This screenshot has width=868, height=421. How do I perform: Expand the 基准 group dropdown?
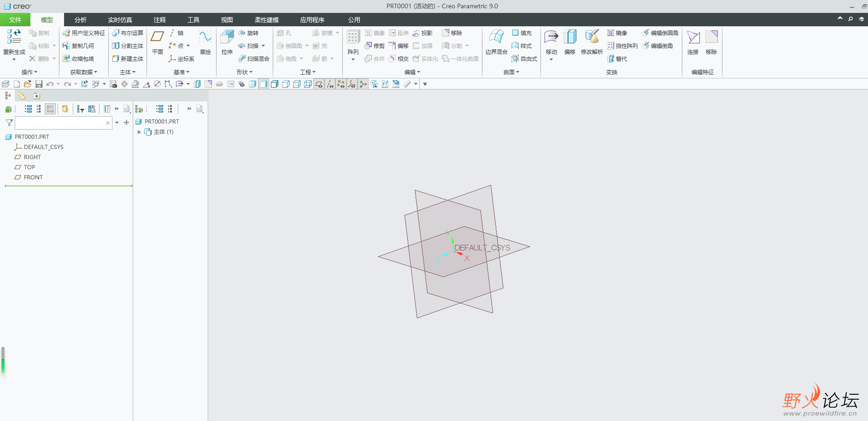(x=182, y=72)
